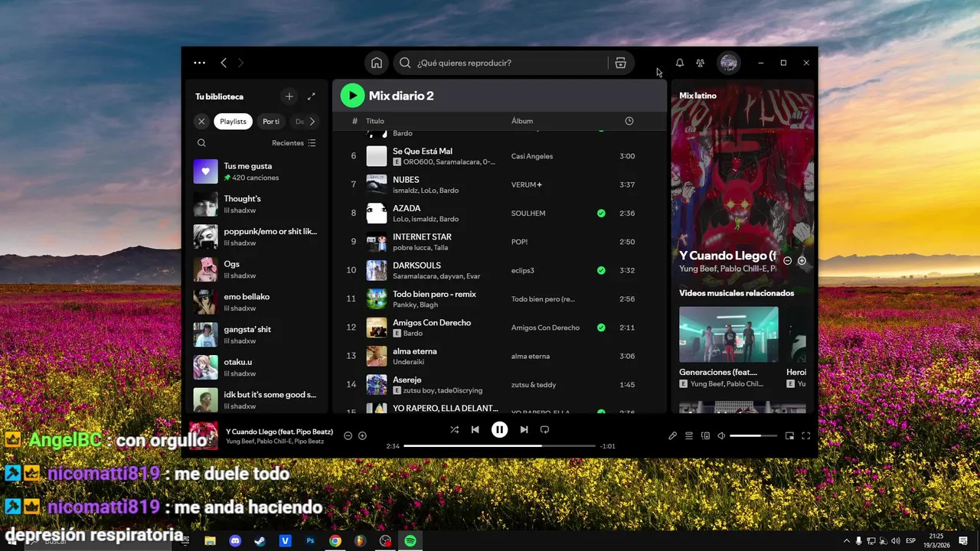Open the Queue icon

pos(688,435)
